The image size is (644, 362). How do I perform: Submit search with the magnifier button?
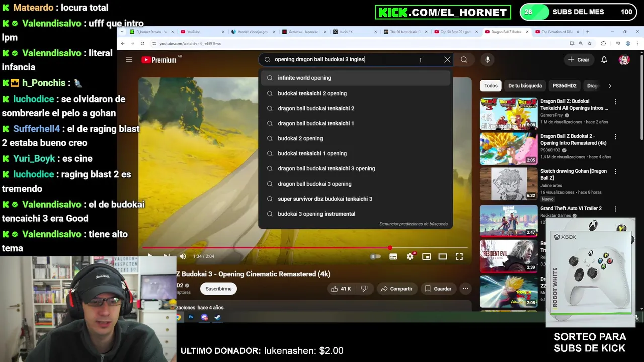point(464,59)
